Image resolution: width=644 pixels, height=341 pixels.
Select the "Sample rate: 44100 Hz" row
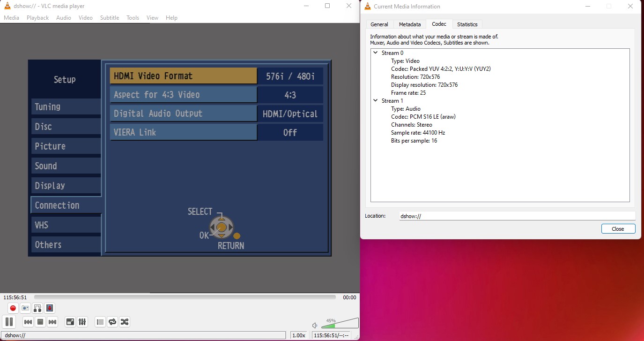[x=418, y=133]
